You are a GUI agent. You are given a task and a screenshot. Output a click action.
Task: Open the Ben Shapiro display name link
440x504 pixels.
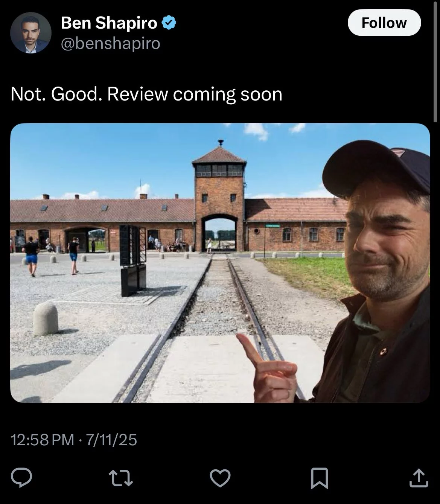pyautogui.click(x=109, y=23)
